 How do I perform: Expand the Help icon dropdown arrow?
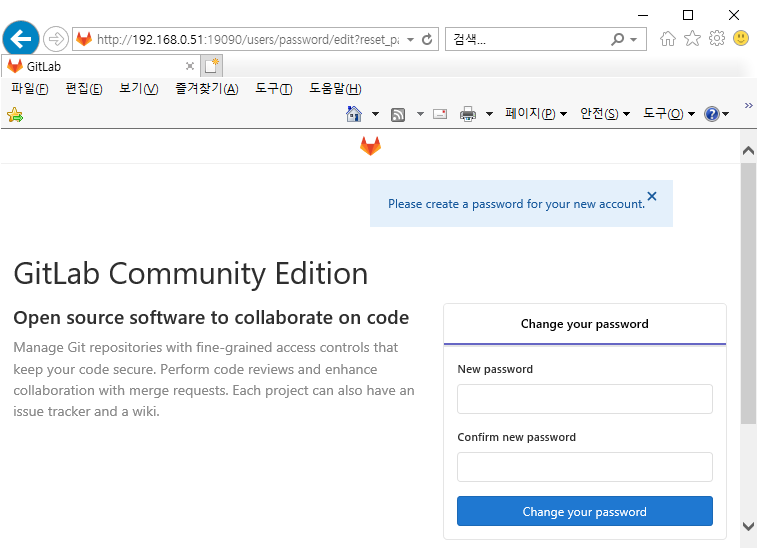coord(725,115)
